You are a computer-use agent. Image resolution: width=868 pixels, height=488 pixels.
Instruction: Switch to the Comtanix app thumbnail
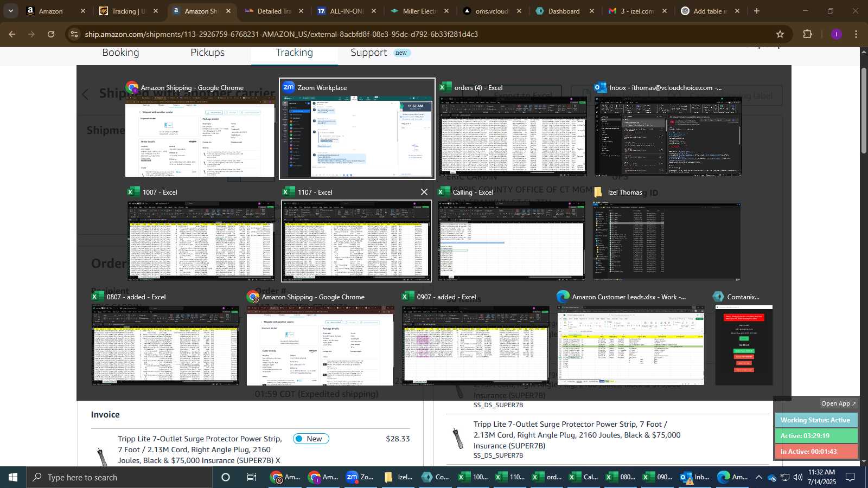(x=744, y=338)
